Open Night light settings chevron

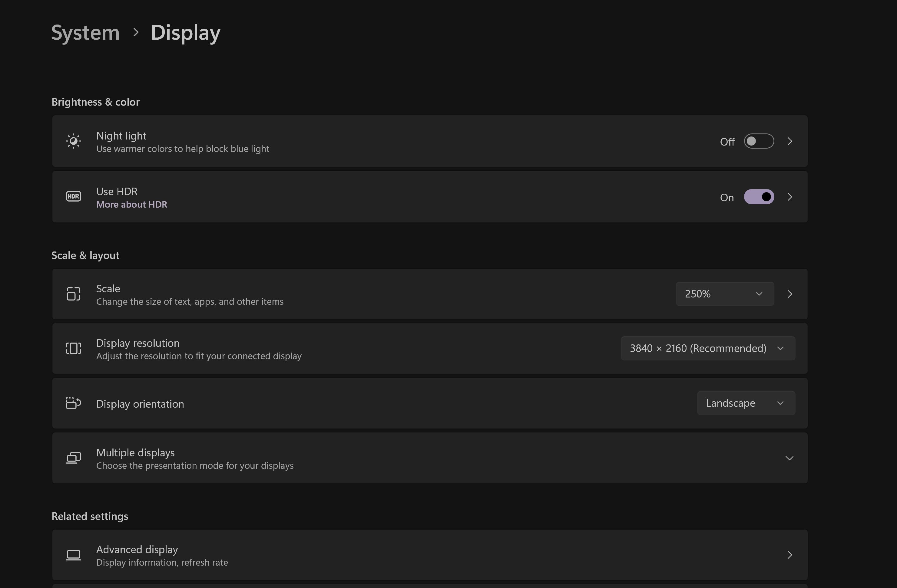point(789,141)
